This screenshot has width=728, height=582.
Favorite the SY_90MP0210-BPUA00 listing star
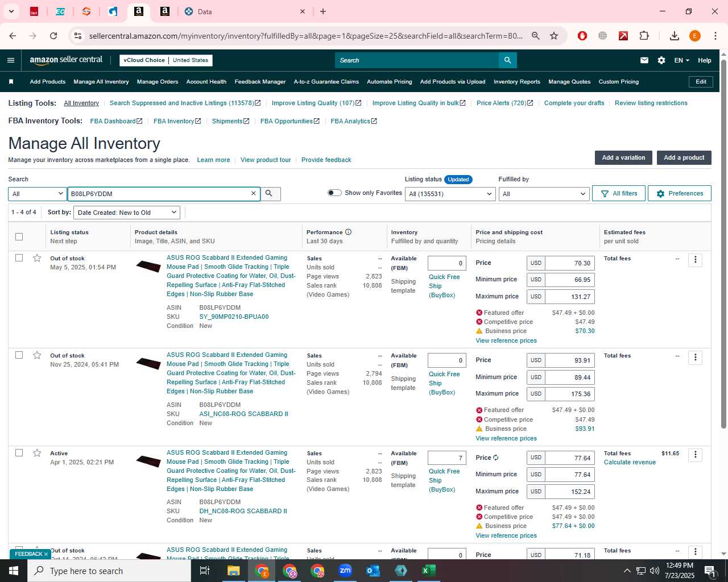pyautogui.click(x=37, y=258)
